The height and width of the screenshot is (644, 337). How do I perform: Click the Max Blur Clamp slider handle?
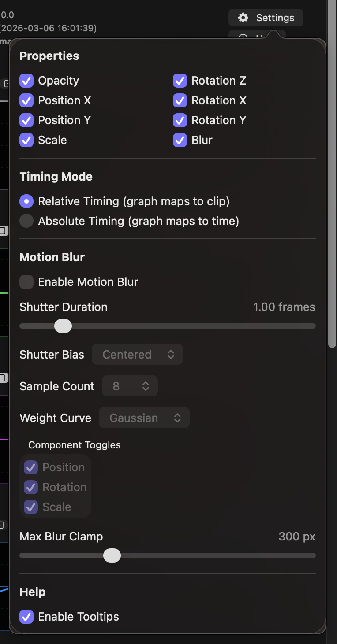click(x=112, y=555)
